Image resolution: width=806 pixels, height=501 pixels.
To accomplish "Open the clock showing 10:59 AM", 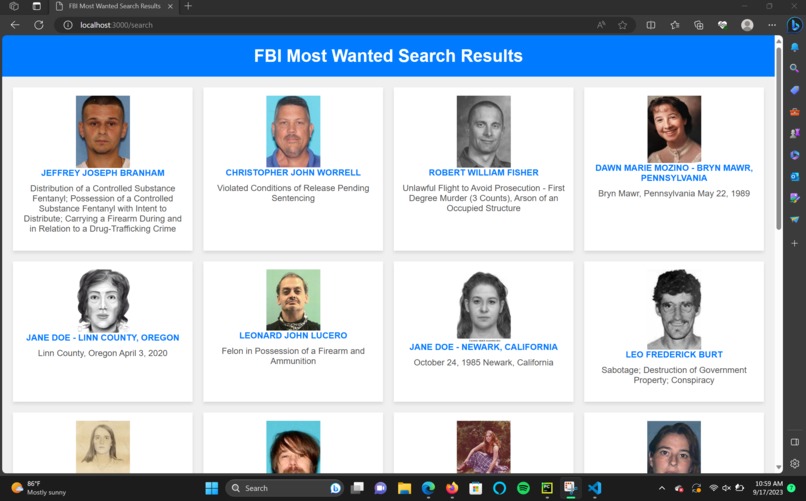I will click(x=768, y=488).
